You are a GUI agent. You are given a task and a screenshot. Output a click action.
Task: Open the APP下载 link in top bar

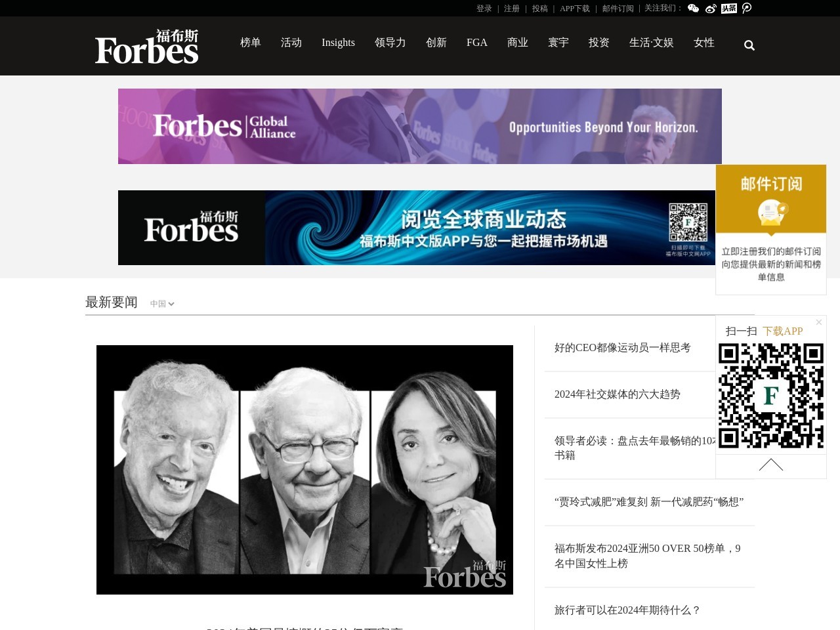[x=575, y=9]
